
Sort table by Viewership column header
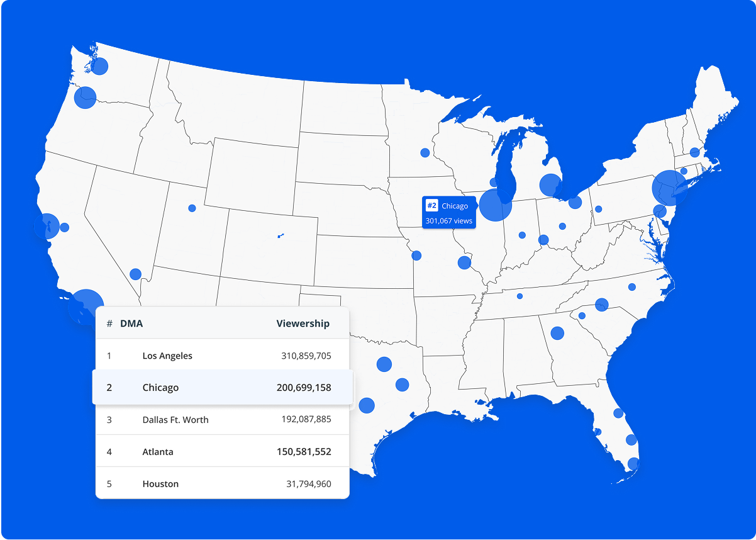click(303, 323)
